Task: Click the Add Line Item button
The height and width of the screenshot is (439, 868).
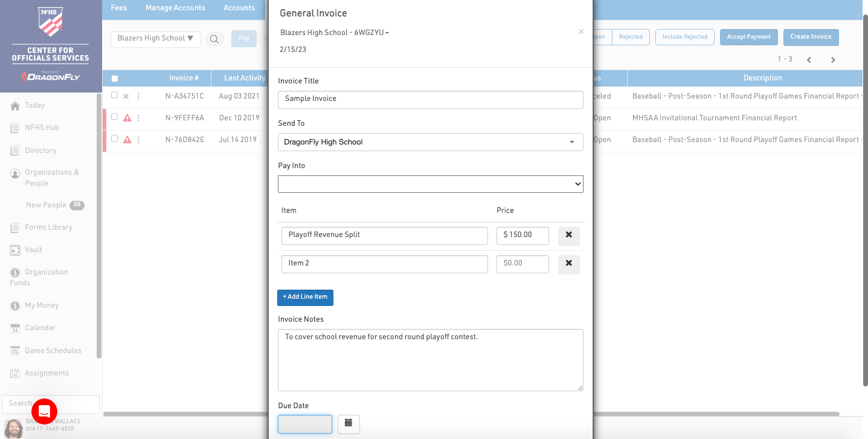Action: [305, 298]
